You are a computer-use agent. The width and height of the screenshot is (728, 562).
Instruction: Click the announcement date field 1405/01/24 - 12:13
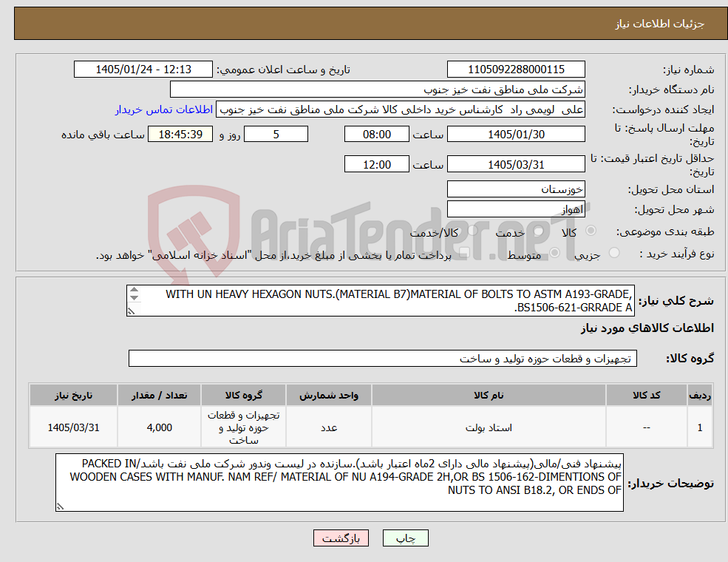point(143,70)
